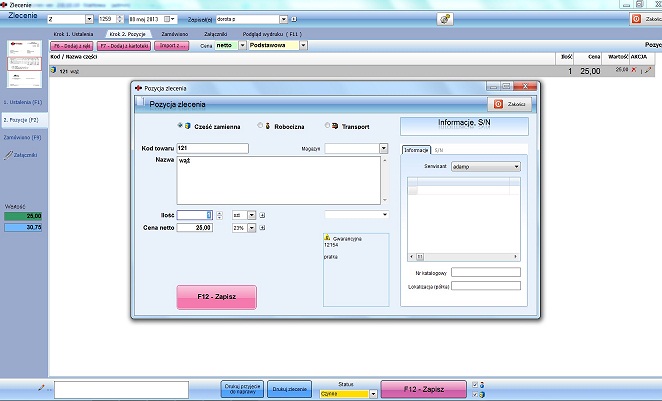
Task: Click the small icon next to the Zapisał(a) dropdown
Action: click(294, 19)
